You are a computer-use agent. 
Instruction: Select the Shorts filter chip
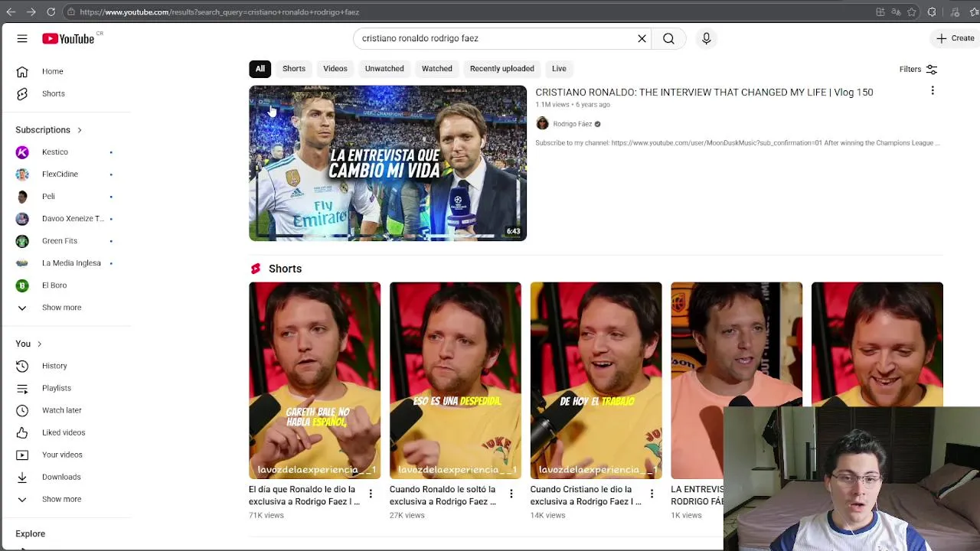(x=293, y=69)
